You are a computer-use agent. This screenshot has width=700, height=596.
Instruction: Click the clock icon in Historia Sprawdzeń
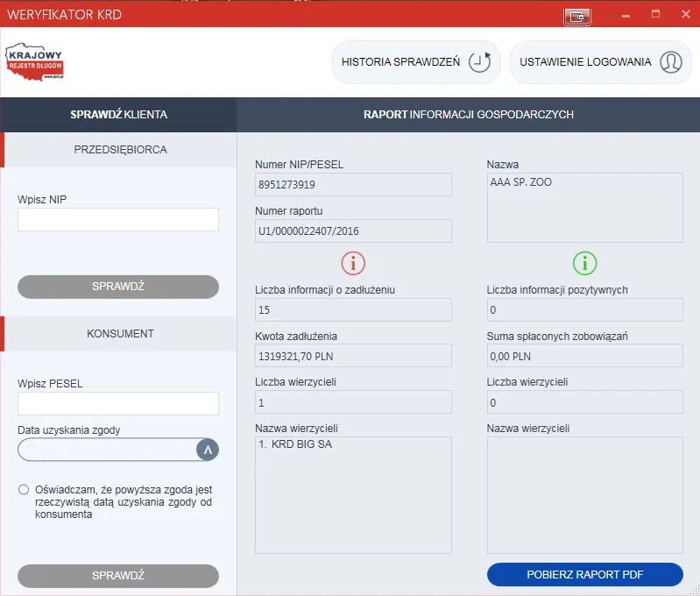pos(478,62)
